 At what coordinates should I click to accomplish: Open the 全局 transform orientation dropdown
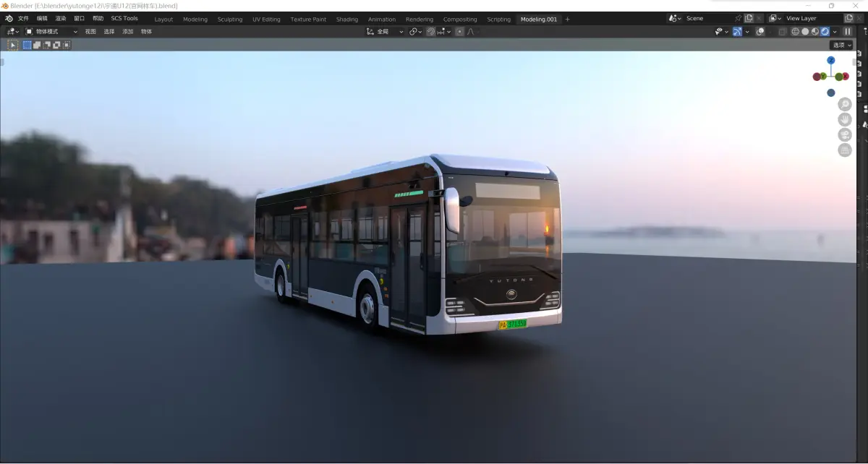coord(385,32)
